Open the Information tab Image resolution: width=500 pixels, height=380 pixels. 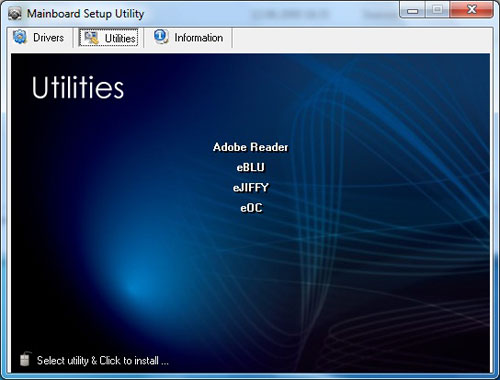[x=189, y=38]
